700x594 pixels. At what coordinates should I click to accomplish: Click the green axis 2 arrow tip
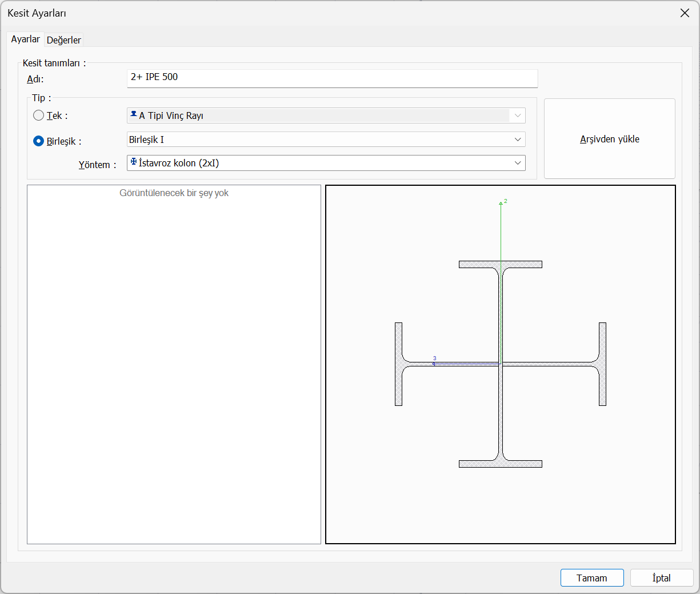(x=501, y=203)
